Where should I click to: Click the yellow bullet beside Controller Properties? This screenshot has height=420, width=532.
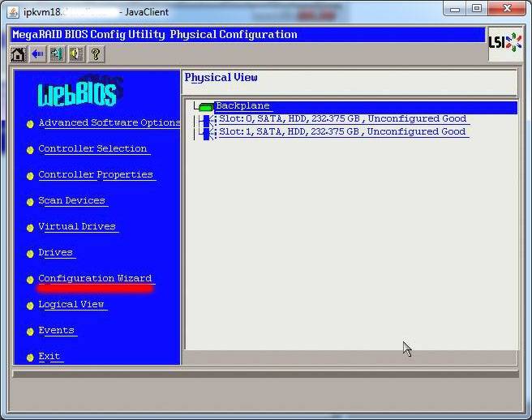30,176
